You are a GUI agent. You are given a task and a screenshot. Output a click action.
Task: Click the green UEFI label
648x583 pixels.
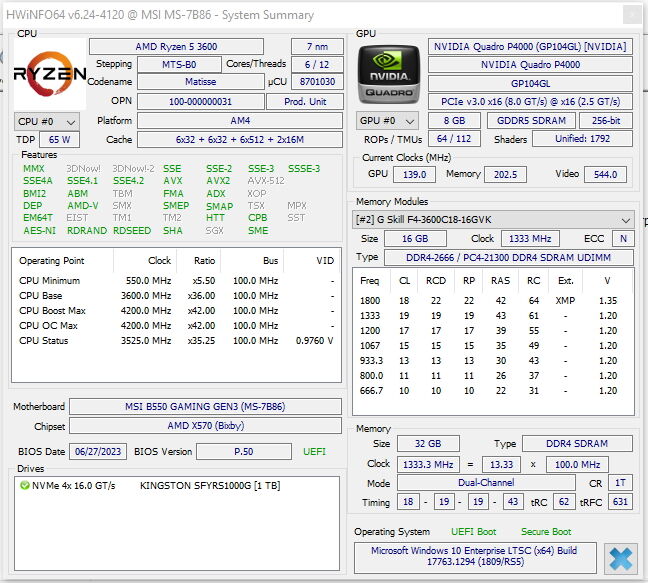tap(314, 452)
